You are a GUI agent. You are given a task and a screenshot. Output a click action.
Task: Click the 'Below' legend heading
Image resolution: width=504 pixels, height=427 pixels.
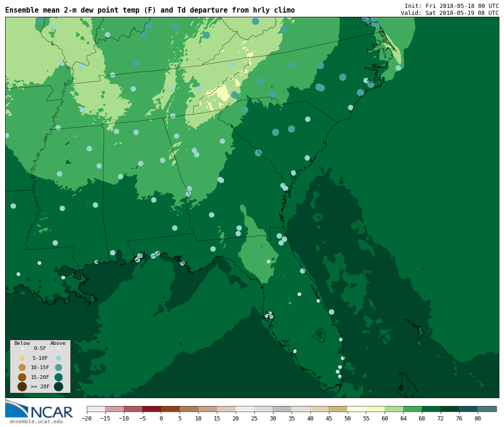[22, 343]
